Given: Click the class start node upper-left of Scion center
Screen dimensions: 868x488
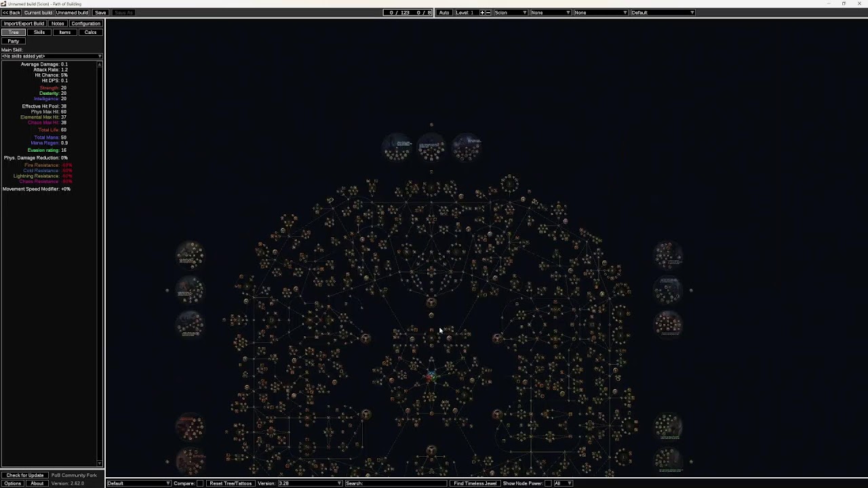Looking at the screenshot, I should point(366,338).
